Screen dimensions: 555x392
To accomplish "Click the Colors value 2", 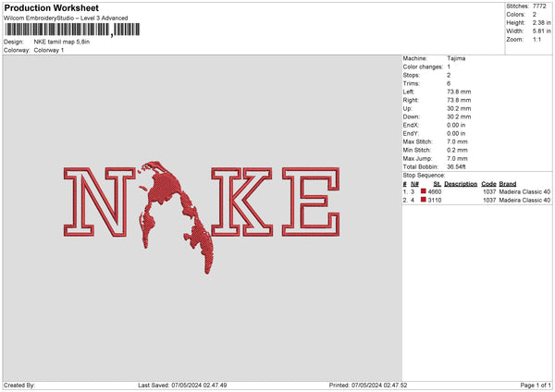I will click(535, 15).
